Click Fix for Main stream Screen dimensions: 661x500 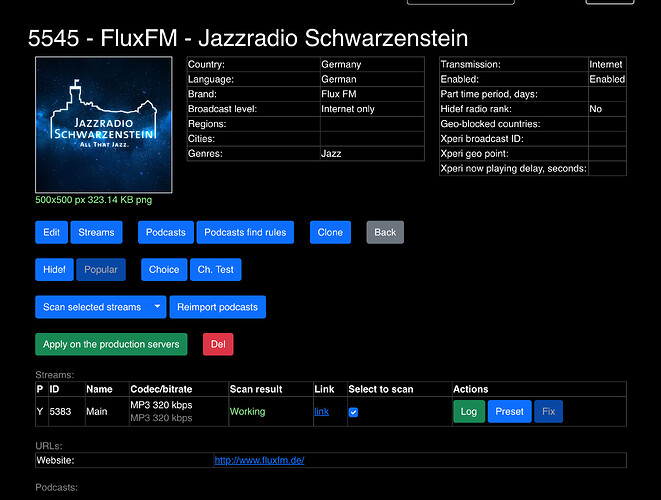pos(548,411)
